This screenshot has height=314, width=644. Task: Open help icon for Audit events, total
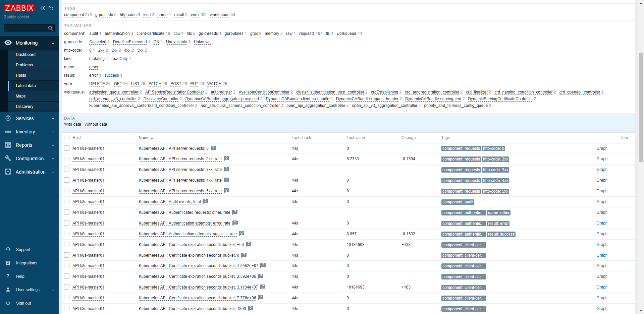click(x=205, y=201)
